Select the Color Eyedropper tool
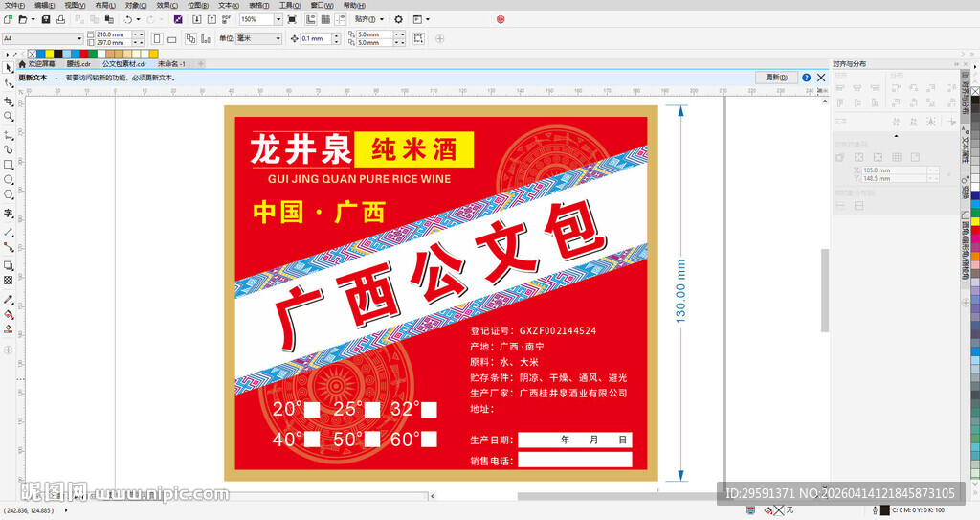 8,299
